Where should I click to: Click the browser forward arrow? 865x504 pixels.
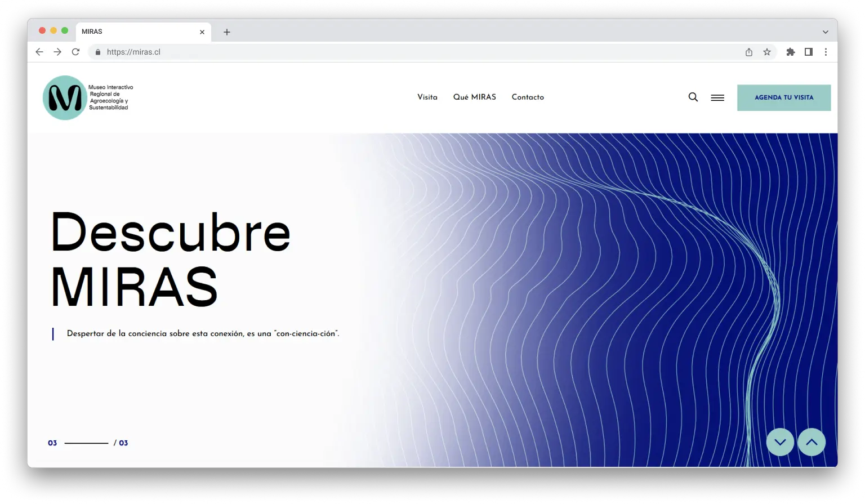click(x=57, y=52)
